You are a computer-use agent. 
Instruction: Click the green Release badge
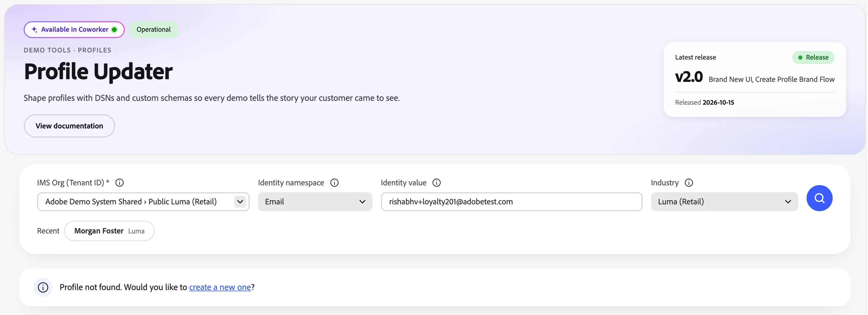pyautogui.click(x=813, y=58)
